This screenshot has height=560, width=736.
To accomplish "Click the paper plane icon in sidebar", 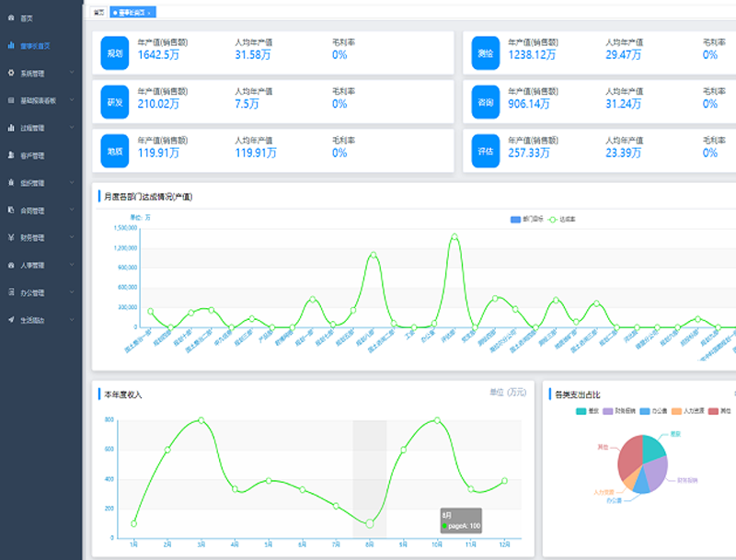I will pyautogui.click(x=11, y=320).
